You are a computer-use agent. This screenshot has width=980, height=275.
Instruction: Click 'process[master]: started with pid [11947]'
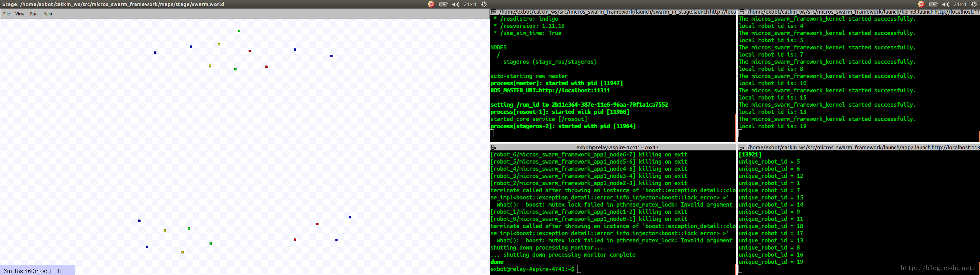[x=557, y=83]
